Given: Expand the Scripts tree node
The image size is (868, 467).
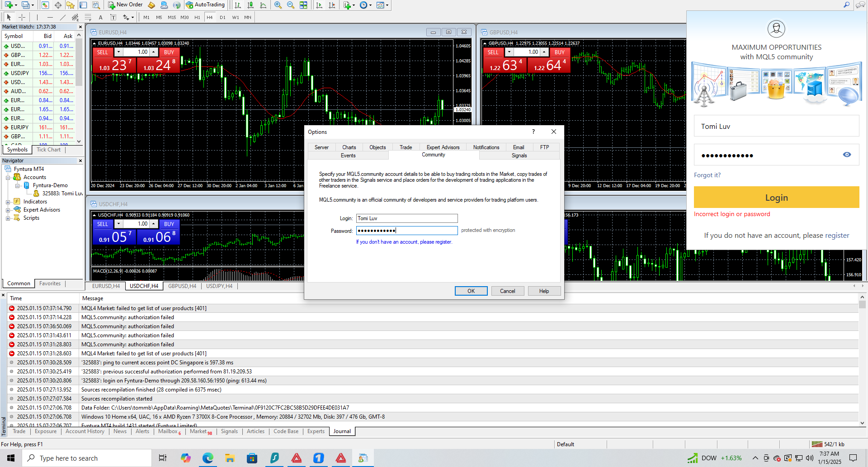Looking at the screenshot, I should 8,218.
